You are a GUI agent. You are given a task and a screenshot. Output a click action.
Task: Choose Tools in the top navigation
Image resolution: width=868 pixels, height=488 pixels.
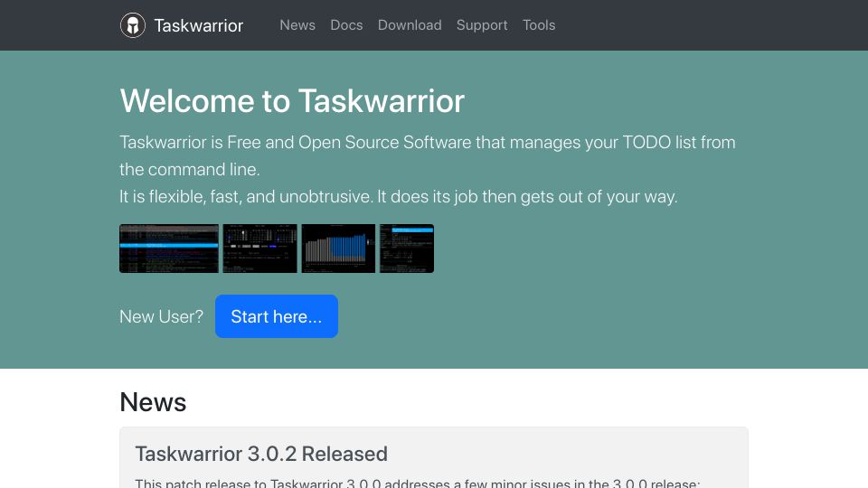coord(539,25)
